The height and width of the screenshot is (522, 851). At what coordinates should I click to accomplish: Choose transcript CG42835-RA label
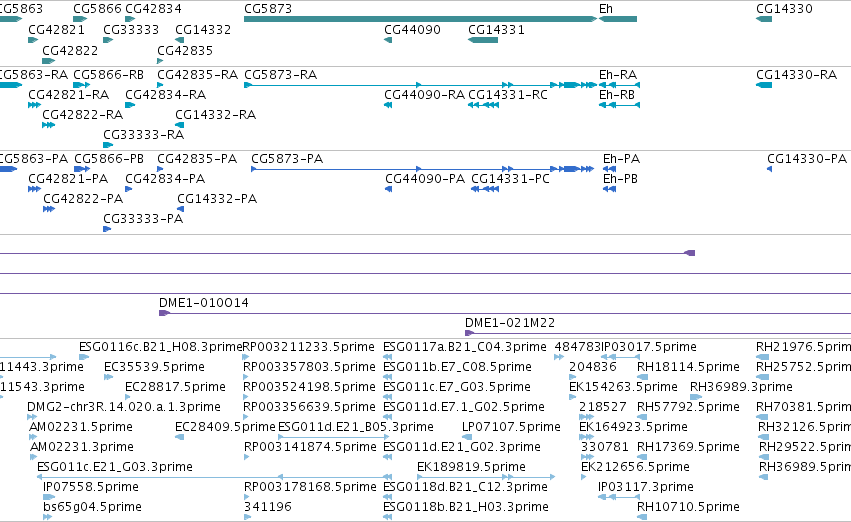click(198, 75)
